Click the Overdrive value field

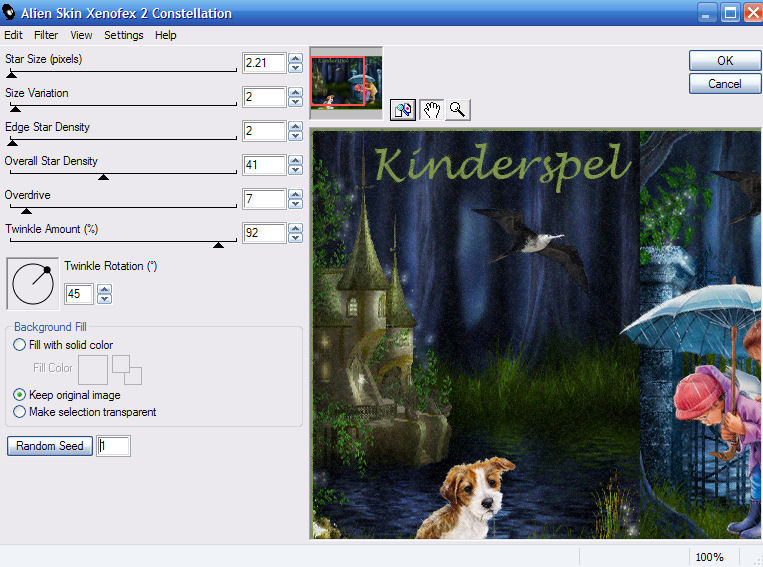(x=264, y=199)
